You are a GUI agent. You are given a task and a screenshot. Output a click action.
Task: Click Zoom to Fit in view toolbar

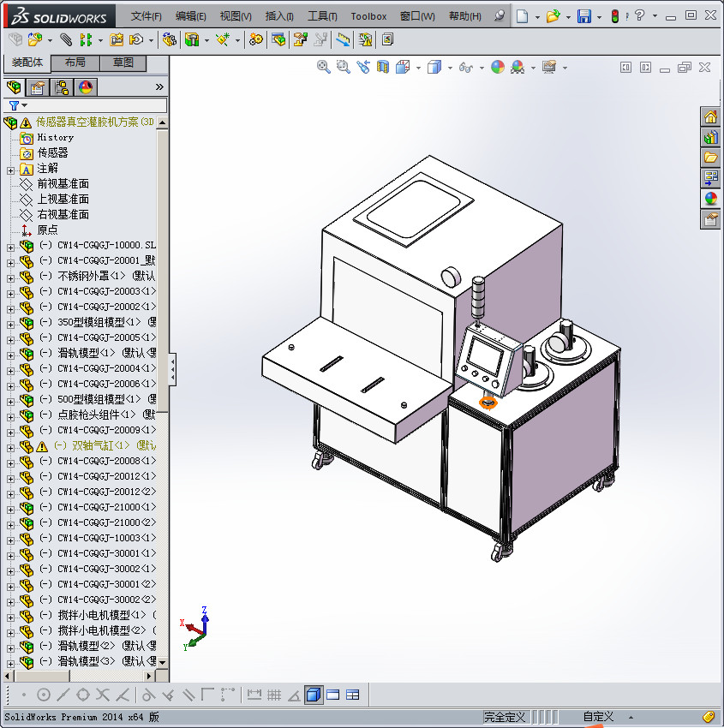point(324,68)
